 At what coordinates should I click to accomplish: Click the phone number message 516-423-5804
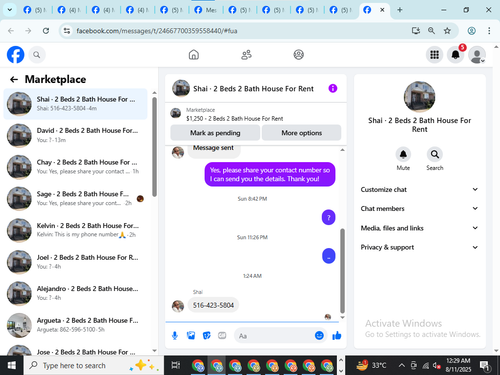213,305
